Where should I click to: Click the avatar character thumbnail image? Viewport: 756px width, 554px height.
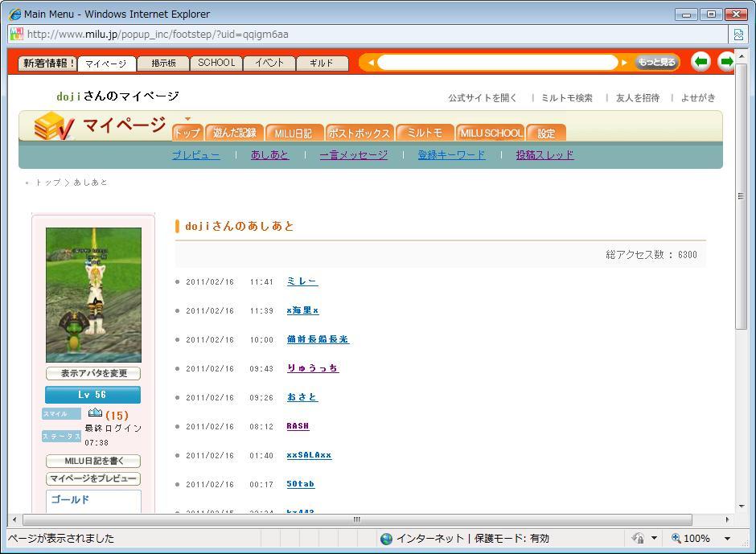(93, 294)
